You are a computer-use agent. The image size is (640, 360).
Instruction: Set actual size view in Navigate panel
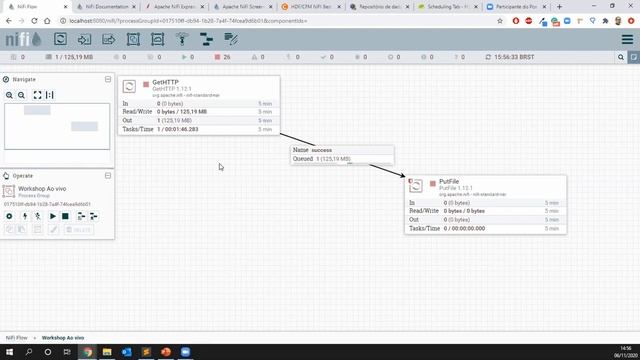(49, 95)
